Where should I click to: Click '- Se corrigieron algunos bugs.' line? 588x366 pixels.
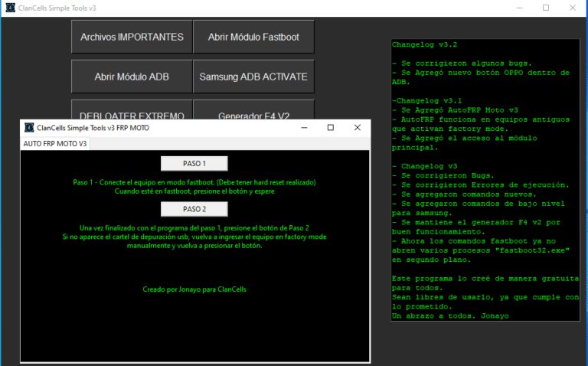tap(462, 64)
